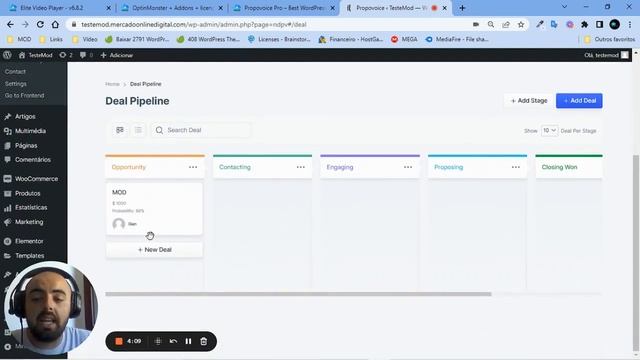Image resolution: width=640 pixels, height=360 pixels.
Task: Click the browser address bar URL
Action: click(x=194, y=24)
